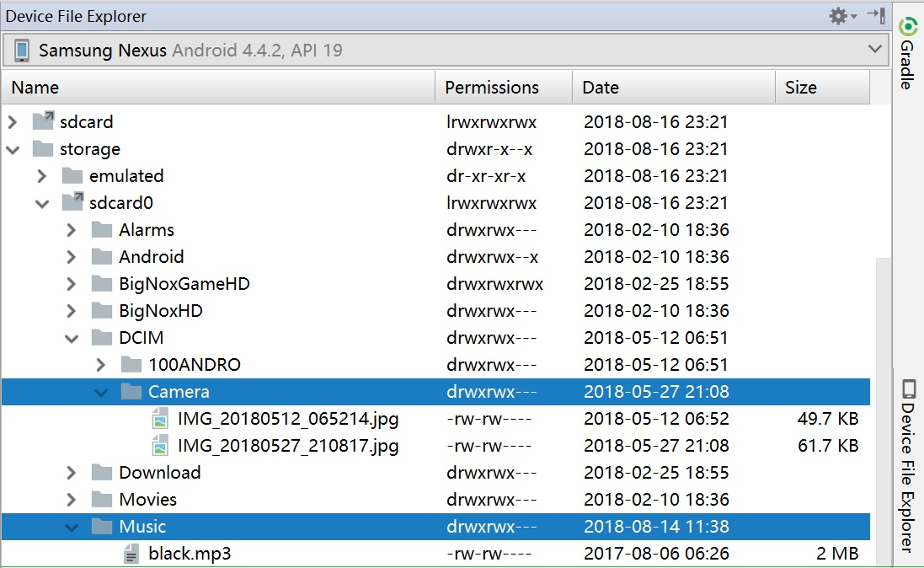Expand the emulated folder

pos(40,175)
